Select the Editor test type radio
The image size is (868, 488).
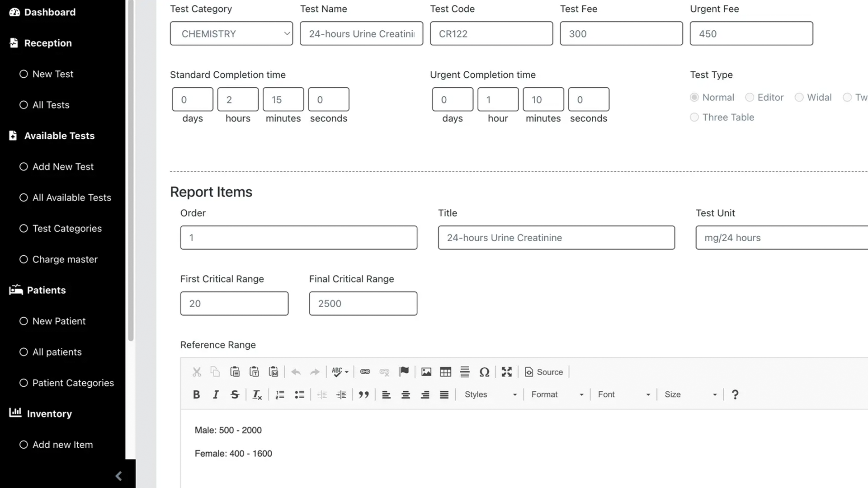(x=750, y=97)
